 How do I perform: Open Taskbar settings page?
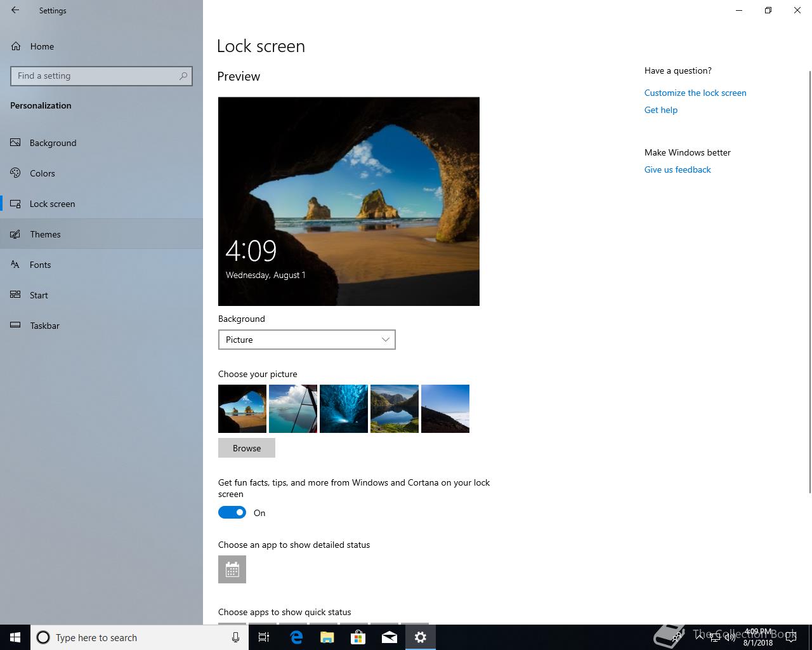coord(101,326)
